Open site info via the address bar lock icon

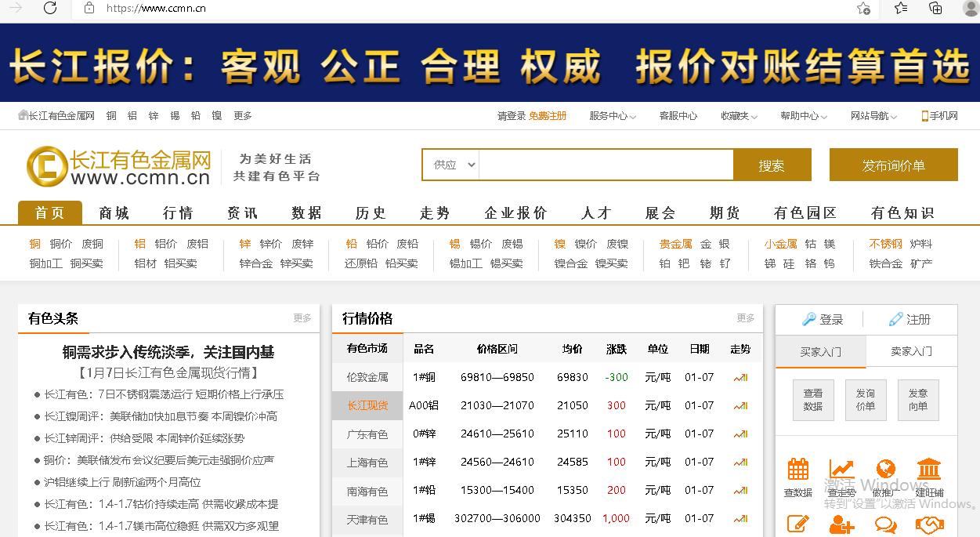tap(89, 8)
